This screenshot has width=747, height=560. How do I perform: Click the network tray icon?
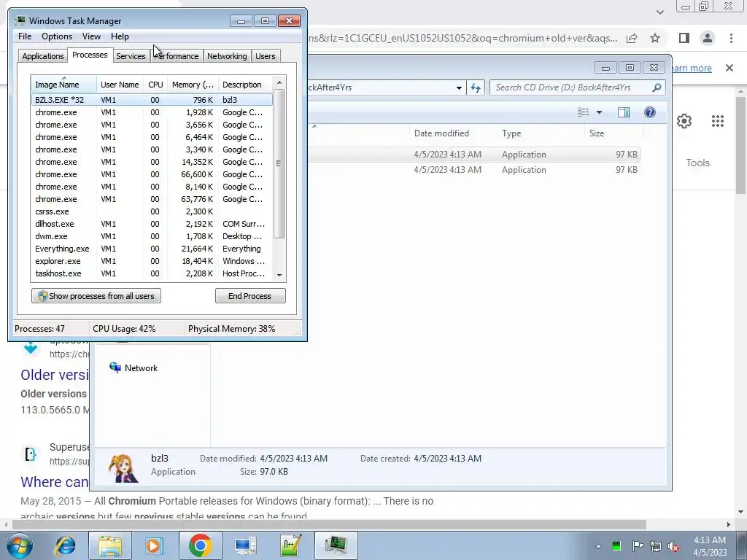[656, 546]
